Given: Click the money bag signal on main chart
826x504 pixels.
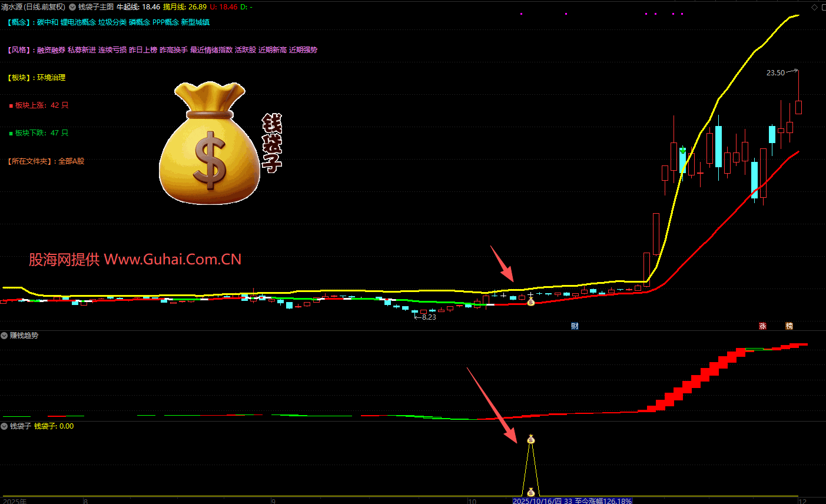Looking at the screenshot, I should [x=530, y=302].
